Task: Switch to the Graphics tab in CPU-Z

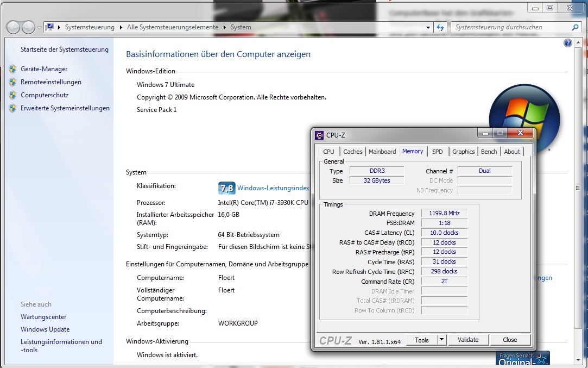Action: (463, 152)
